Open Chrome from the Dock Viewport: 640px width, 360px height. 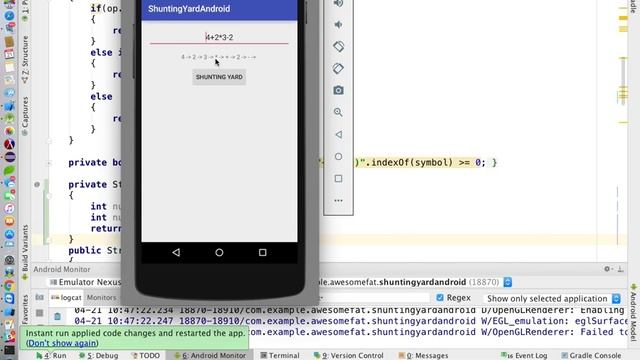[9, 286]
